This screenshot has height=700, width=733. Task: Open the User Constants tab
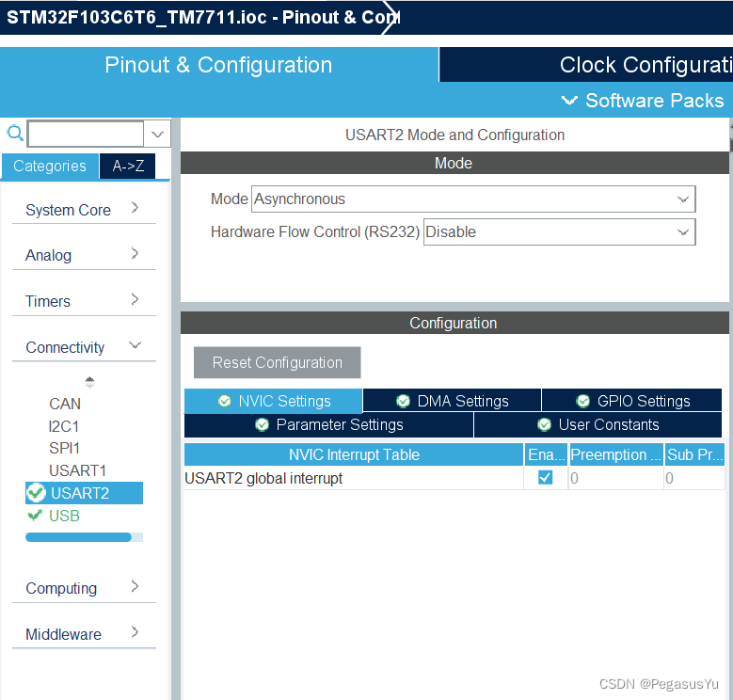(598, 424)
